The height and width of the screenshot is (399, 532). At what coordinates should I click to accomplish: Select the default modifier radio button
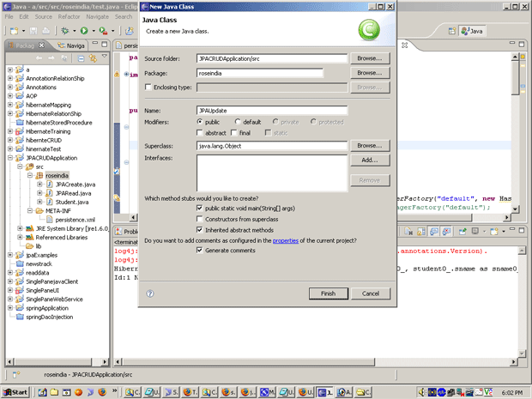pos(238,122)
